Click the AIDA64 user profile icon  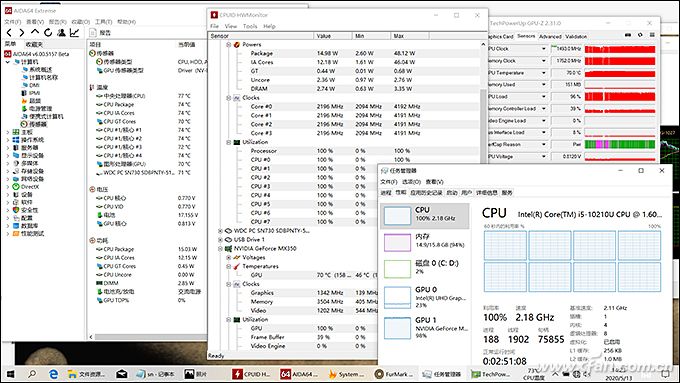[61, 33]
